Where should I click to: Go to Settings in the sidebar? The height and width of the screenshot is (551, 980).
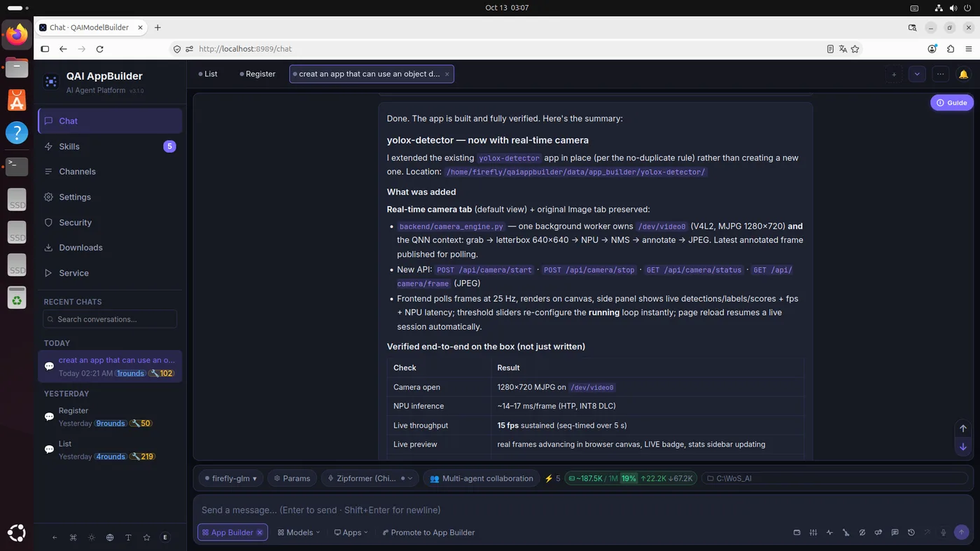[x=110, y=197]
